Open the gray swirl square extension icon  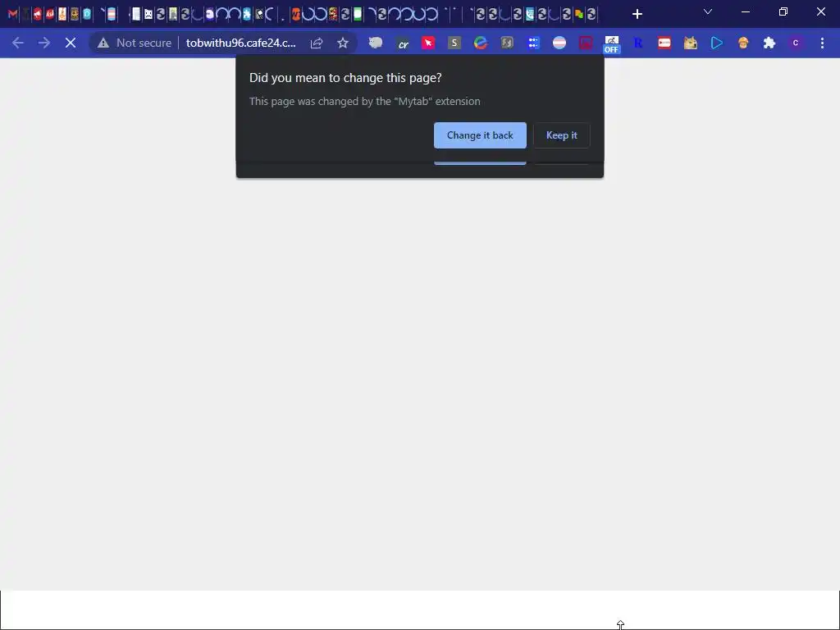pyautogui.click(x=507, y=43)
